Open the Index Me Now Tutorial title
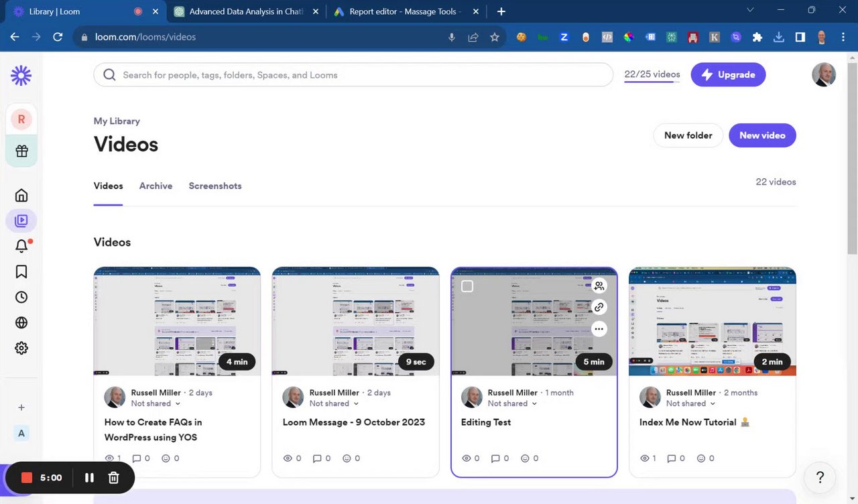The width and height of the screenshot is (858, 504). pos(694,422)
